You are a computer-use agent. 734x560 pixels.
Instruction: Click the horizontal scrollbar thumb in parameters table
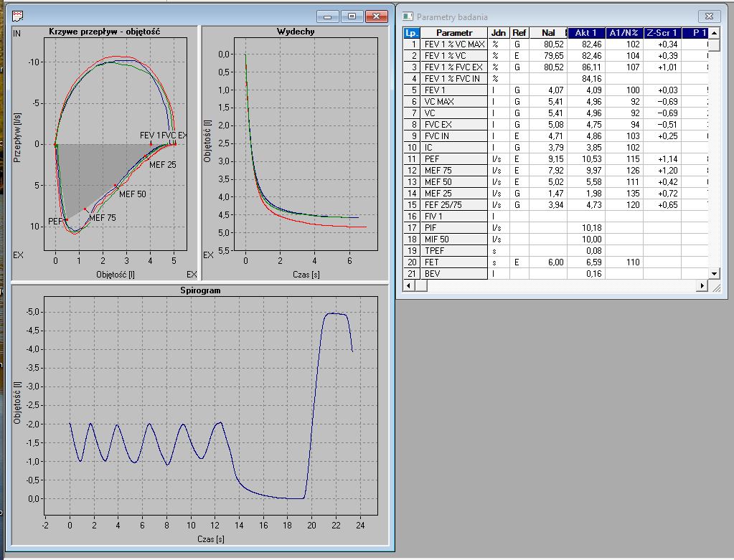pyautogui.click(x=421, y=285)
